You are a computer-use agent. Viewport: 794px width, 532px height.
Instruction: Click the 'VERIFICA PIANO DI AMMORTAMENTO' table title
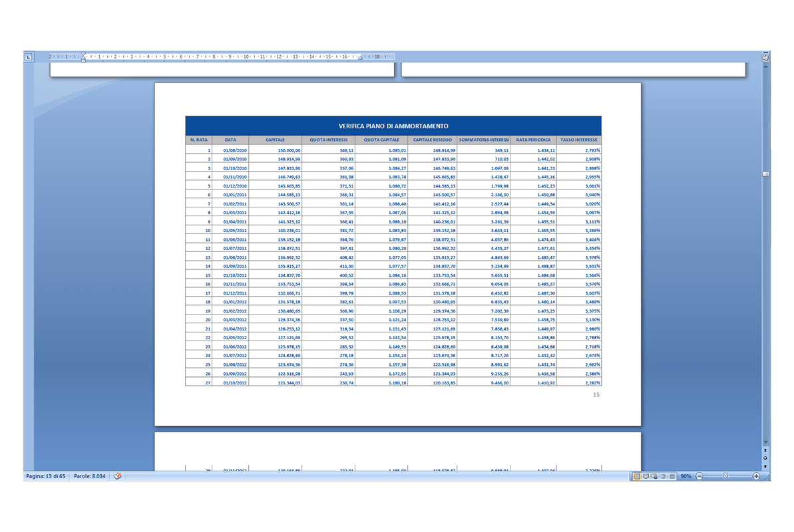coord(393,126)
